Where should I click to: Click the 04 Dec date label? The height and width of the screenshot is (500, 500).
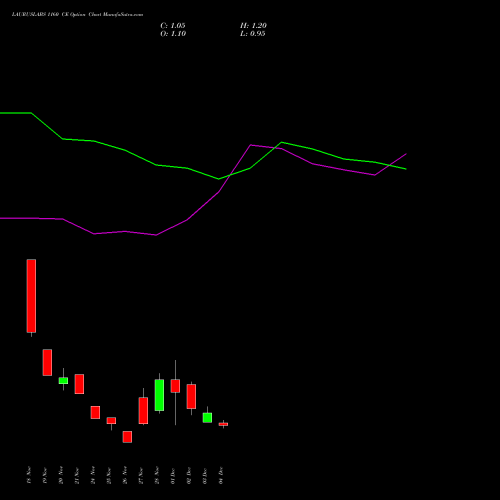tap(221, 475)
